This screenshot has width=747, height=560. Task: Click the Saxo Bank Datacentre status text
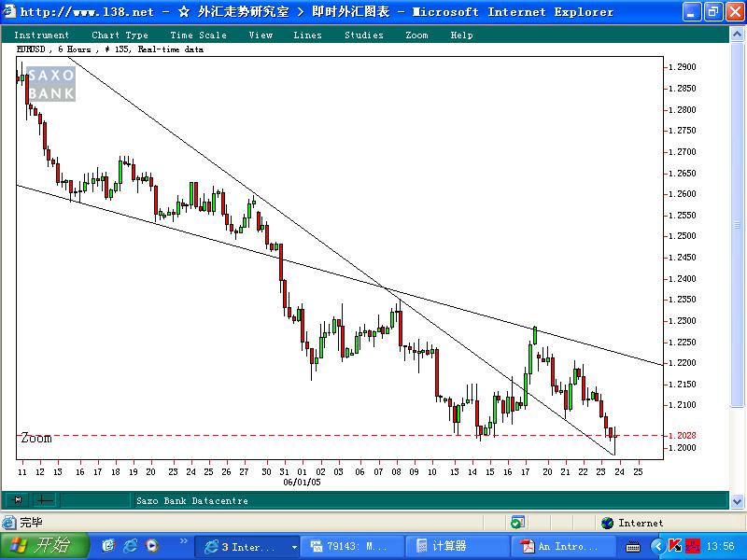pyautogui.click(x=192, y=501)
